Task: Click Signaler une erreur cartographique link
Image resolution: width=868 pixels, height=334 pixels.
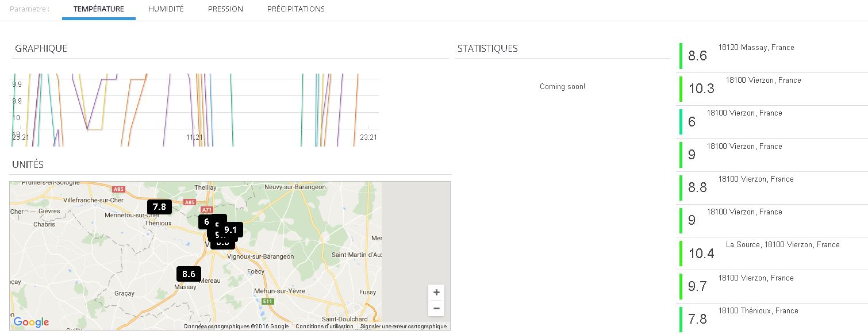Action: 403,327
